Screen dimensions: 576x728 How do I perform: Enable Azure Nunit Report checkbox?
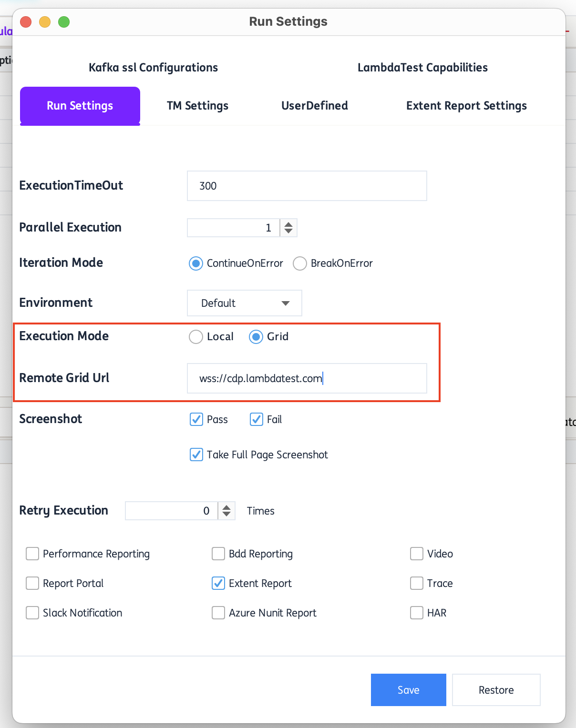coord(218,613)
